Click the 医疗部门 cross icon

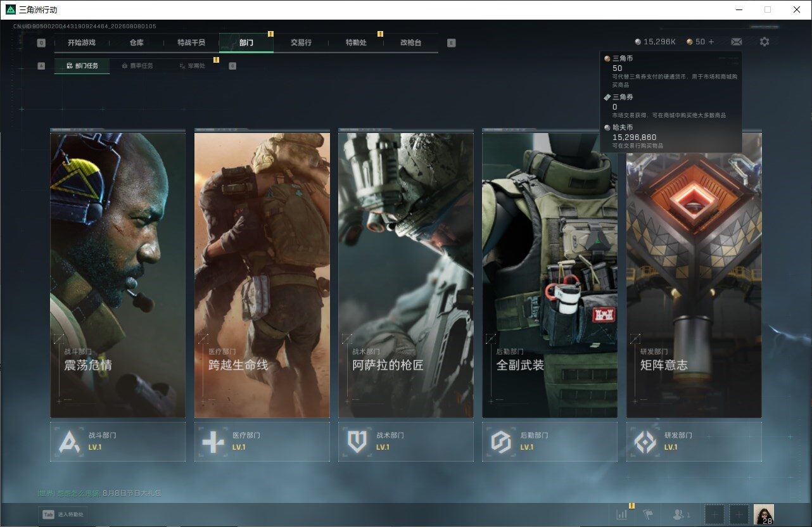click(213, 441)
